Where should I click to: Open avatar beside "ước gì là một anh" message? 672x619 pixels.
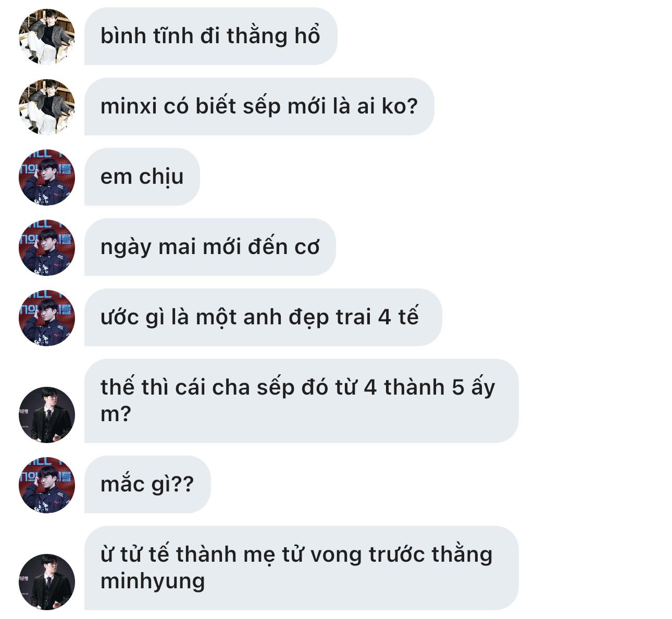click(x=47, y=318)
